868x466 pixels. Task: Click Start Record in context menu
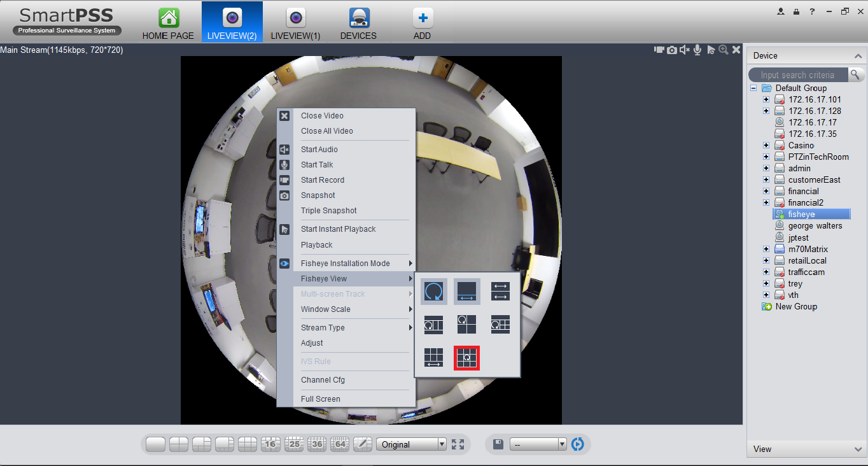coord(322,180)
